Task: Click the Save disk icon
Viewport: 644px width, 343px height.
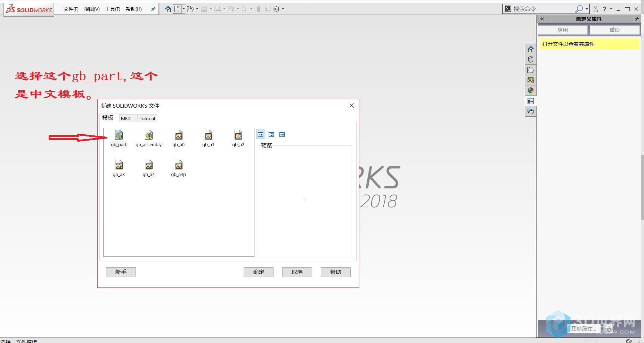Action: coord(204,9)
